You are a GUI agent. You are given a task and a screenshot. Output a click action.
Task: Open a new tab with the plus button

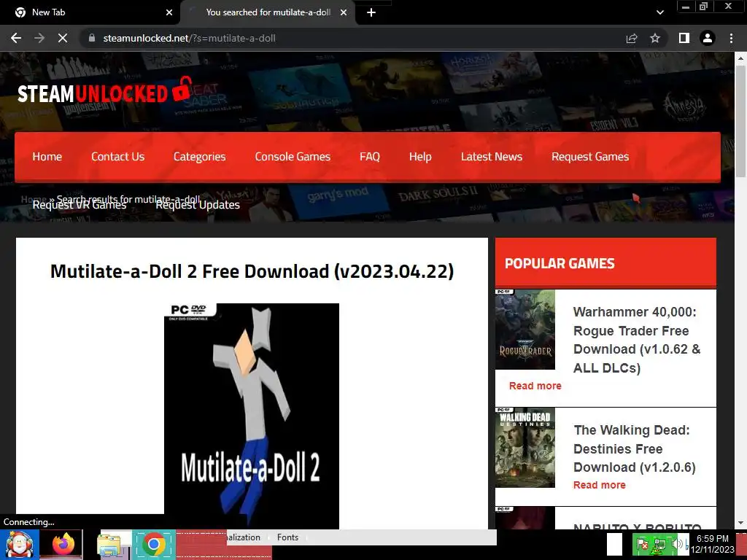click(371, 12)
